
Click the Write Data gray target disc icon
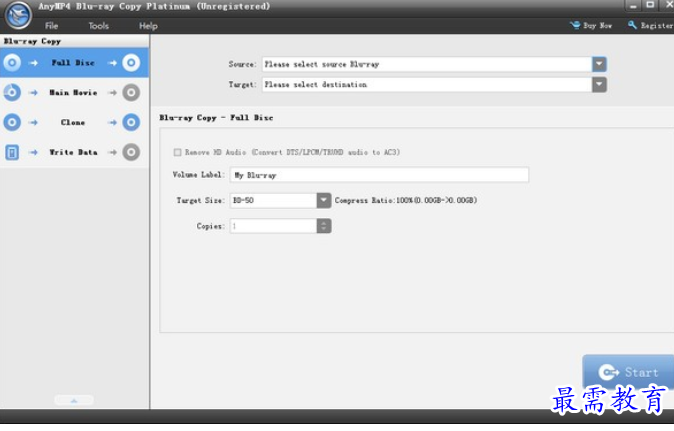(131, 152)
